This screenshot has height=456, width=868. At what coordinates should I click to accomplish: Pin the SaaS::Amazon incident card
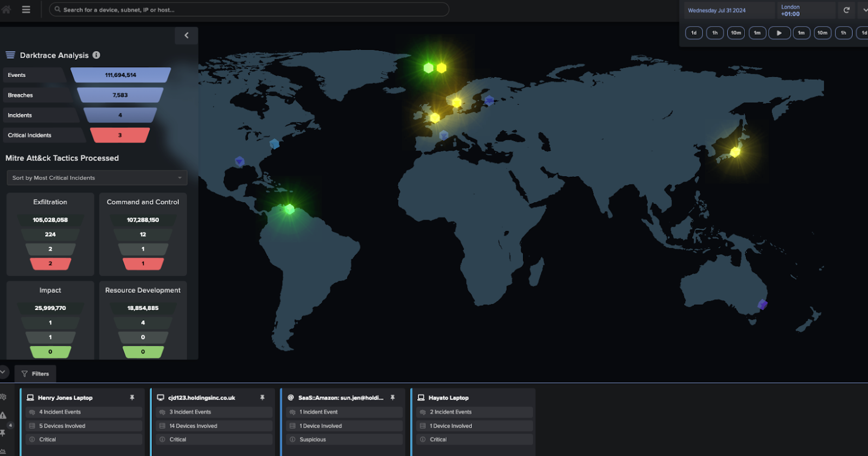click(x=392, y=397)
